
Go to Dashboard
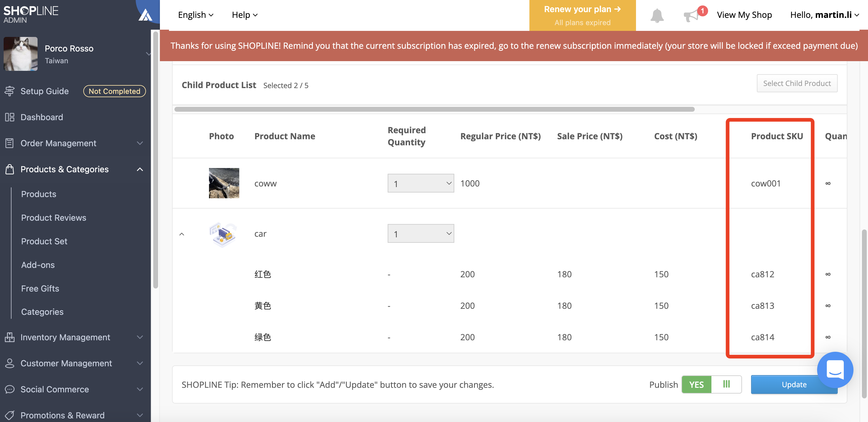coord(42,117)
